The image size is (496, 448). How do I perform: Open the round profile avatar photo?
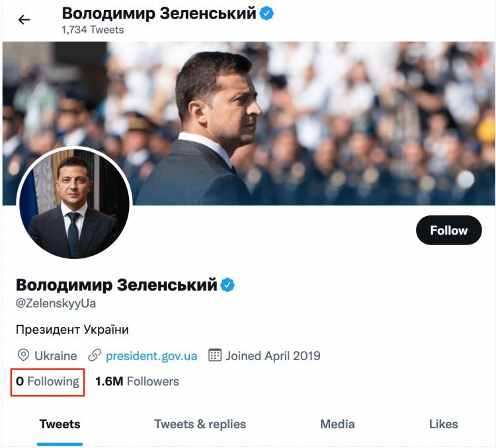coord(74,204)
